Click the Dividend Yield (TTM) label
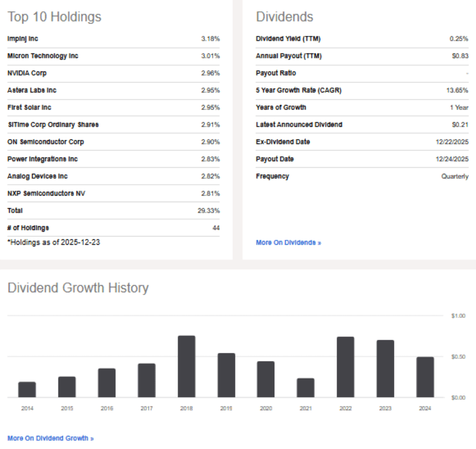 [x=288, y=39]
